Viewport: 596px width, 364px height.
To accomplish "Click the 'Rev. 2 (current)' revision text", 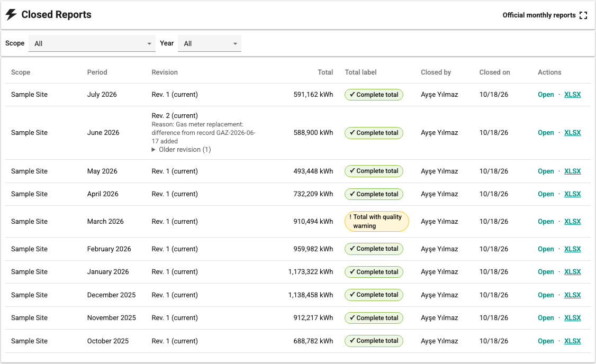I will pos(175,115).
